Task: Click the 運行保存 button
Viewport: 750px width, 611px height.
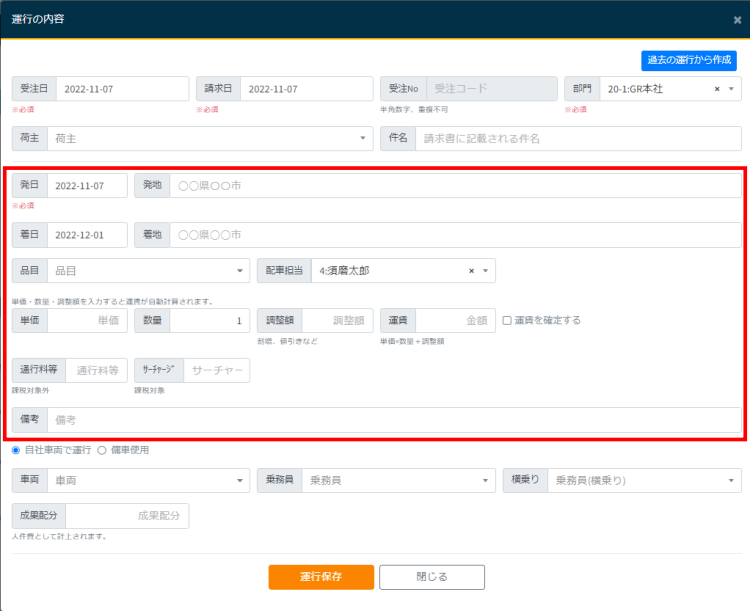Action: (321, 577)
